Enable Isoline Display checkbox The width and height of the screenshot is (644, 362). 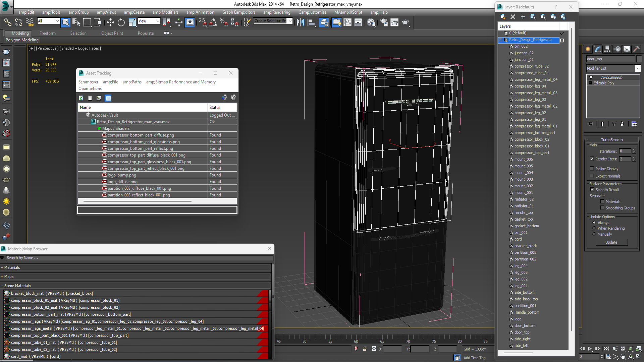pyautogui.click(x=592, y=169)
